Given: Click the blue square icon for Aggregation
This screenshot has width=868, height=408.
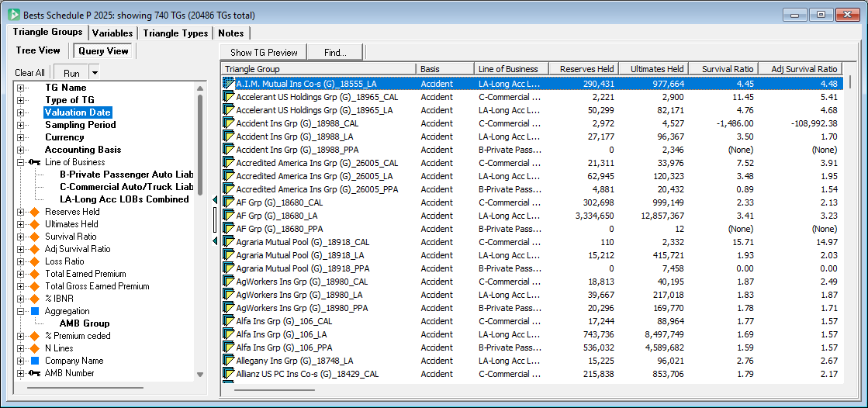Looking at the screenshot, I should click(35, 311).
